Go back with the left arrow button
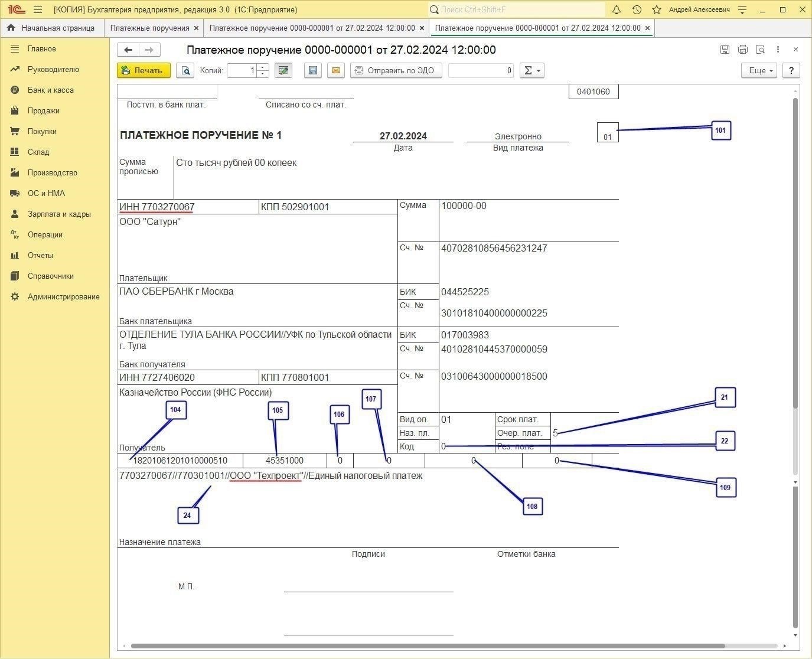Viewport: 812px width, 659px height. click(x=128, y=50)
